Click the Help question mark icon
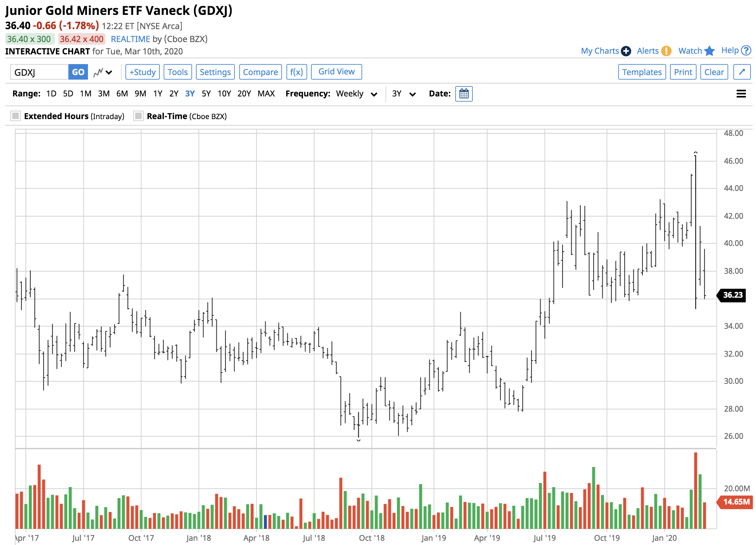 click(746, 51)
